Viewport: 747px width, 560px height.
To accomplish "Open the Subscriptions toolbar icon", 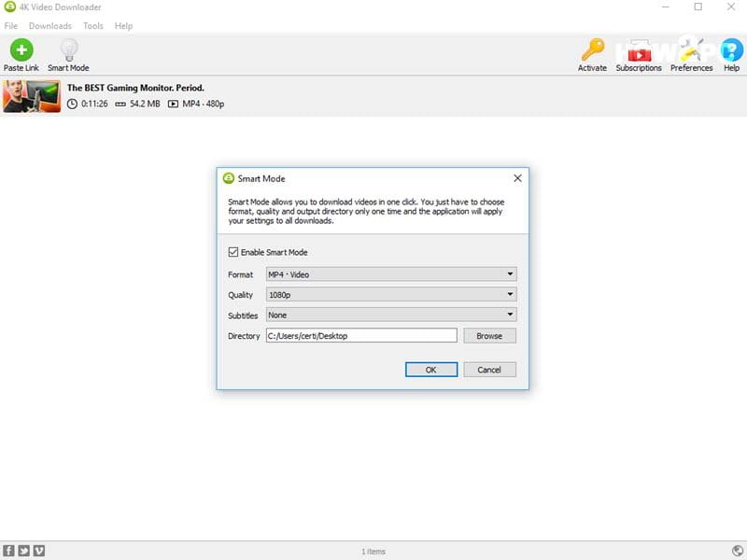I will [639, 50].
